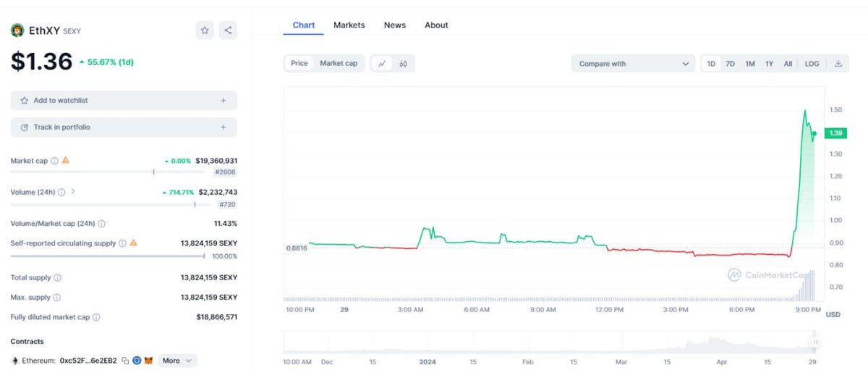Open Self-reported circulating supply info icon
This screenshot has height=370, width=868.
[122, 244]
